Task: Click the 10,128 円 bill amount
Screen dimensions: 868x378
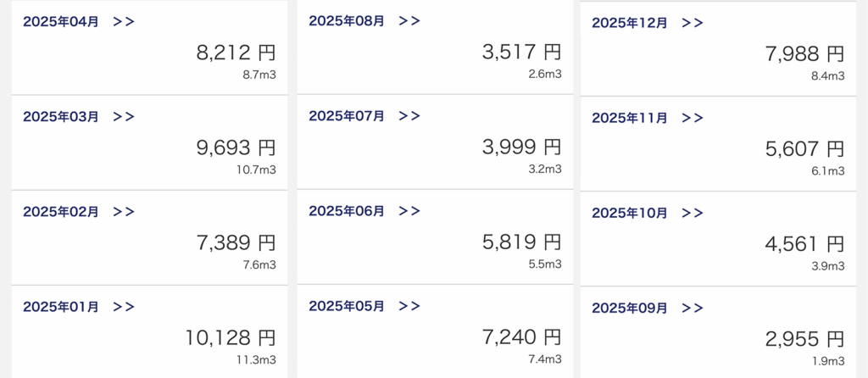Action: [231, 338]
